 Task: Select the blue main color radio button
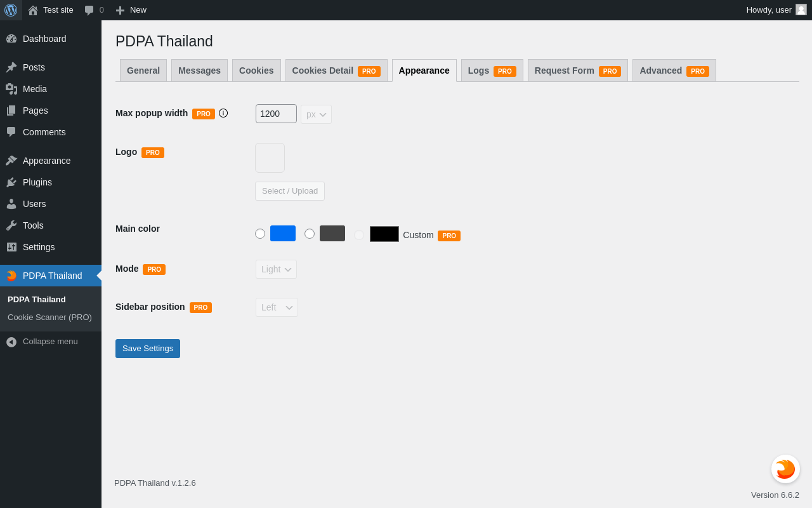coord(260,234)
